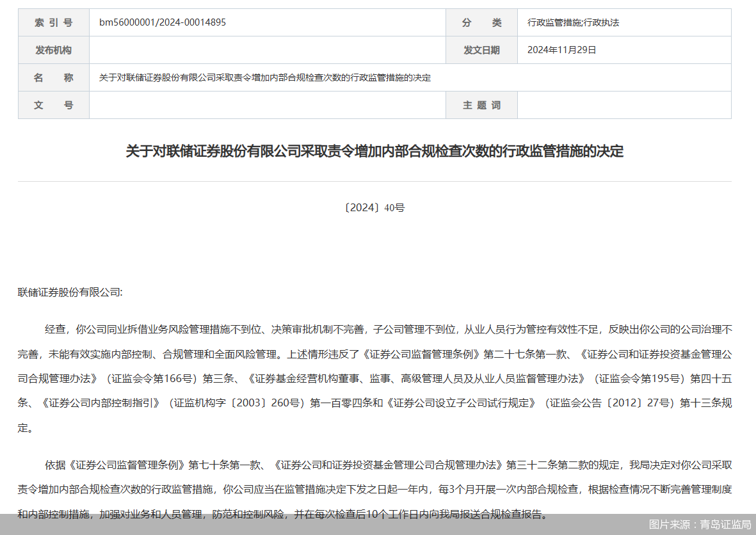
Task: Click the 文号 label cell
Action: (54, 104)
